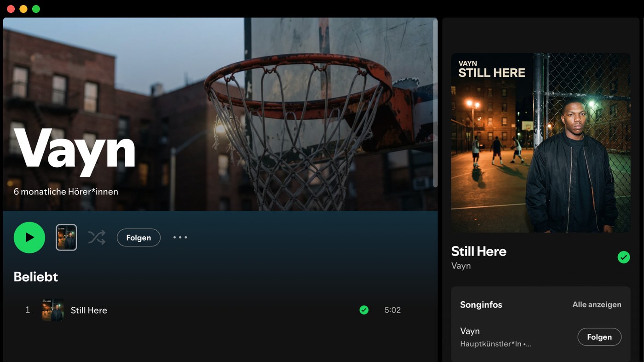Click the 5:02 track duration
Viewport: 644px width, 362px height.
click(x=392, y=310)
